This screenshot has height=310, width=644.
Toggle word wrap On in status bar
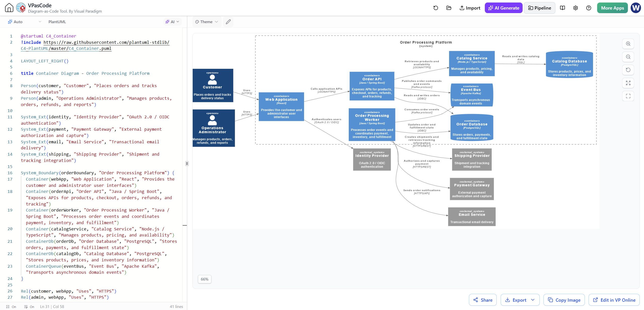[x=29, y=307]
